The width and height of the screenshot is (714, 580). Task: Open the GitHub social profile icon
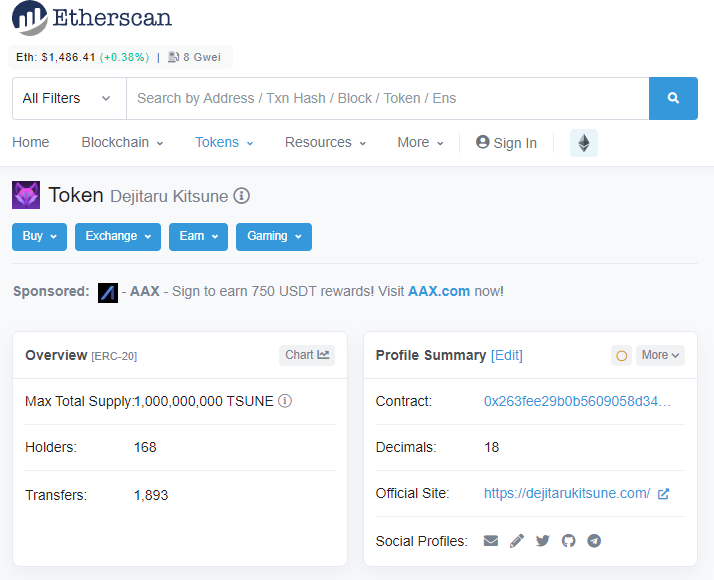point(568,541)
